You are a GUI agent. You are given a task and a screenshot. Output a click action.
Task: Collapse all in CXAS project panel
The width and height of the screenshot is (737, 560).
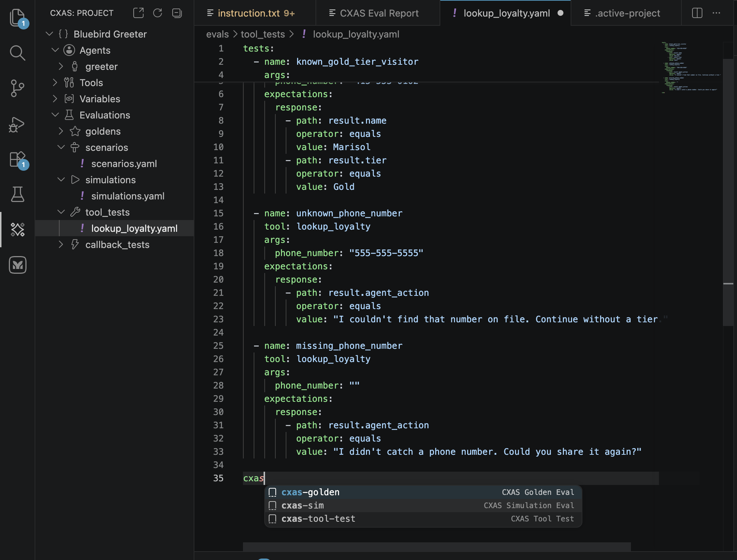tap(177, 13)
